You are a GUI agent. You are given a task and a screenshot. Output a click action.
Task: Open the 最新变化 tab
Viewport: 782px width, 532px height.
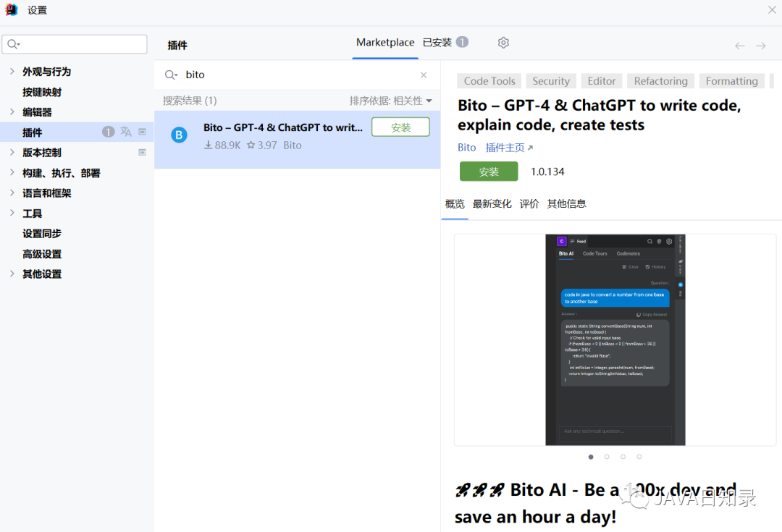click(492, 203)
